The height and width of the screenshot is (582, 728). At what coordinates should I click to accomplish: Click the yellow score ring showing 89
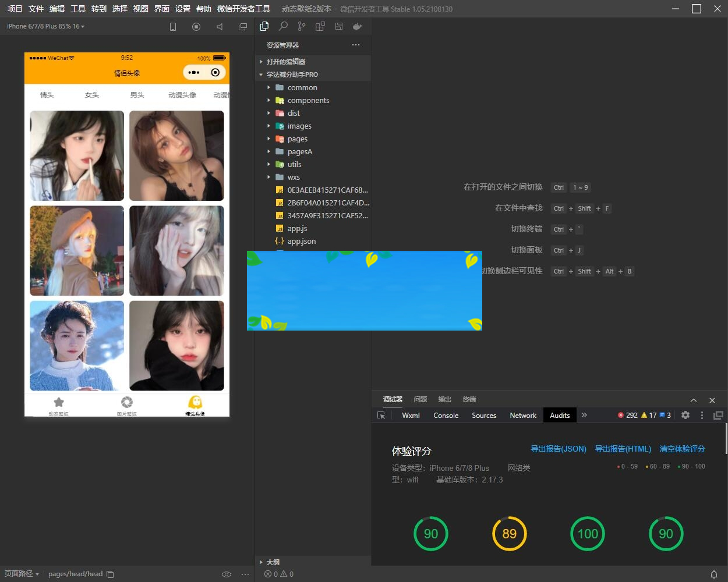tap(510, 533)
